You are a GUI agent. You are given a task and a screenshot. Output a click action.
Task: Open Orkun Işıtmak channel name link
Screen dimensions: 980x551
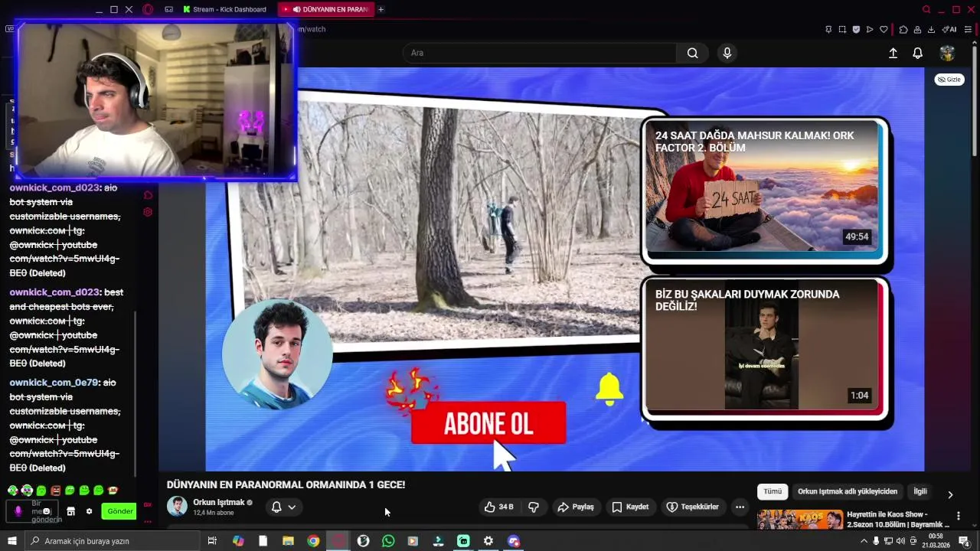(x=219, y=502)
